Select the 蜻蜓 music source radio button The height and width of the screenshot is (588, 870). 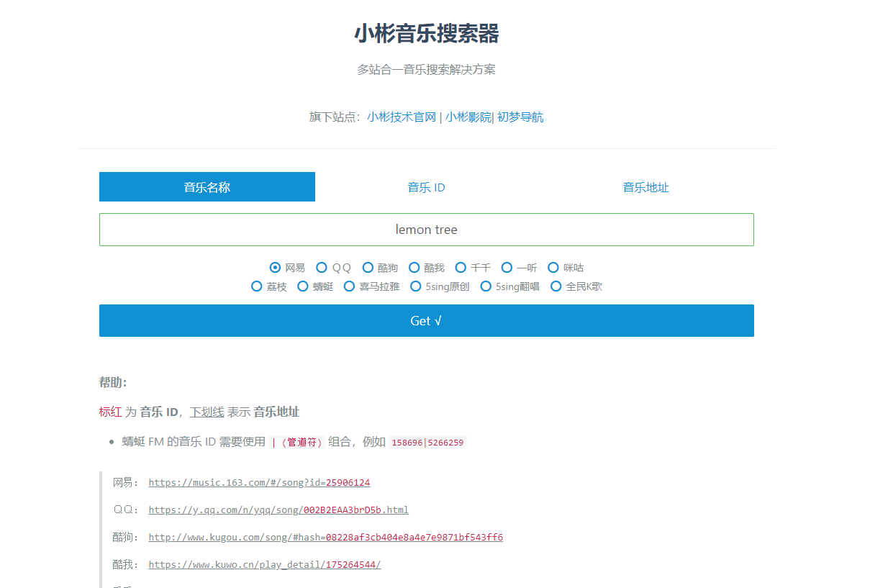[303, 286]
